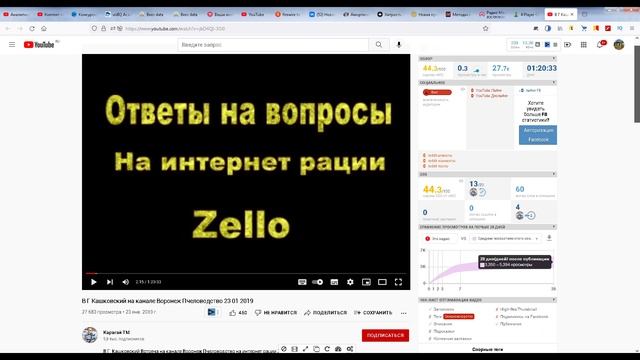Close the active browser tab
Image resolution: width=640 pixels, height=360 pixels.
coord(572,14)
